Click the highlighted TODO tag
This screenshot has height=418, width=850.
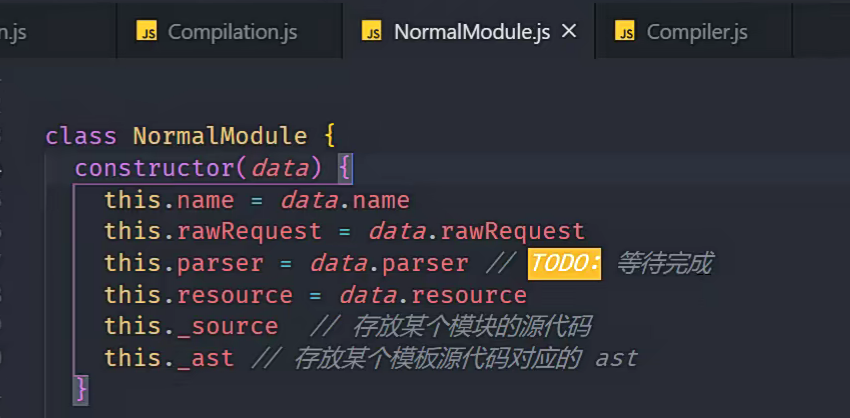pos(565,264)
